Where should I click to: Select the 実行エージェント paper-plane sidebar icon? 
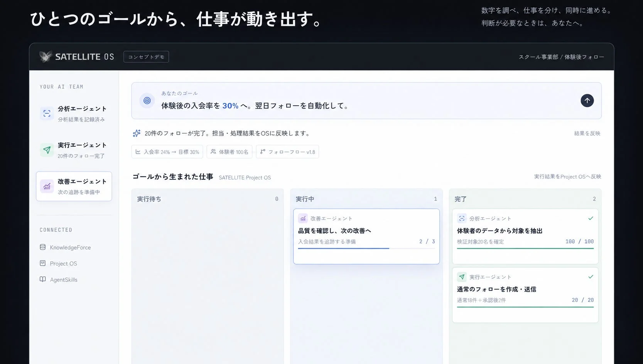coord(47,150)
